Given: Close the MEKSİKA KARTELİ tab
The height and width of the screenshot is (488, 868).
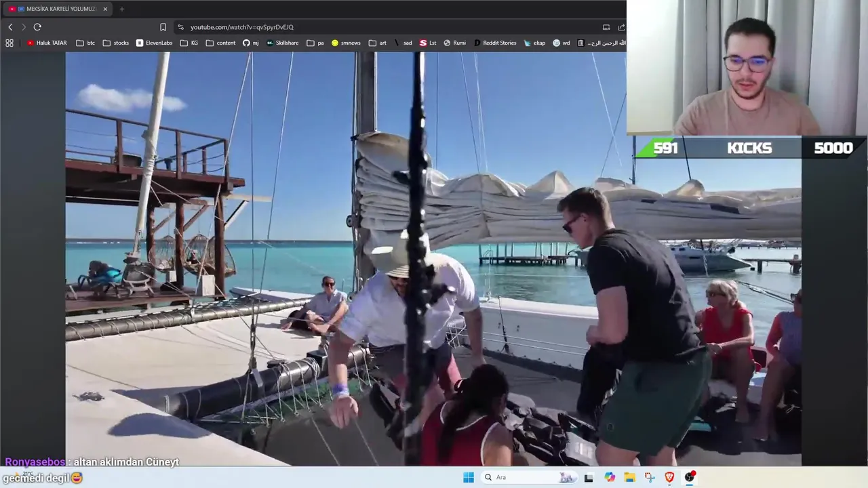Looking at the screenshot, I should pos(104,9).
